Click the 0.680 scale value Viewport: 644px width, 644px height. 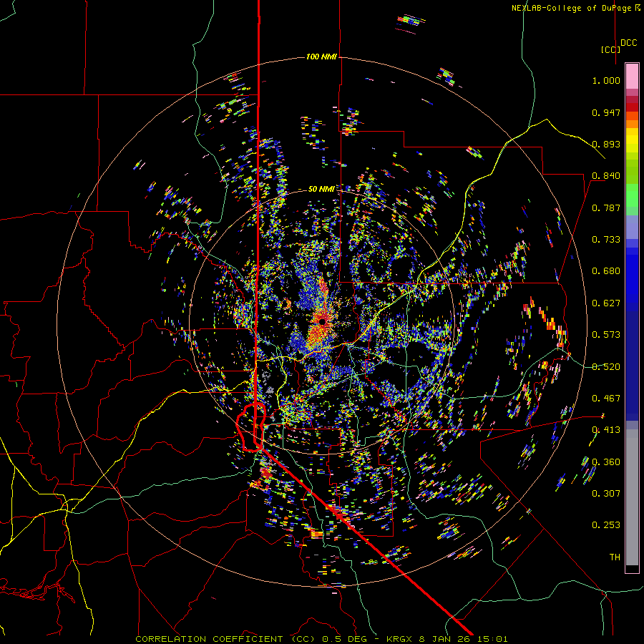[606, 271]
